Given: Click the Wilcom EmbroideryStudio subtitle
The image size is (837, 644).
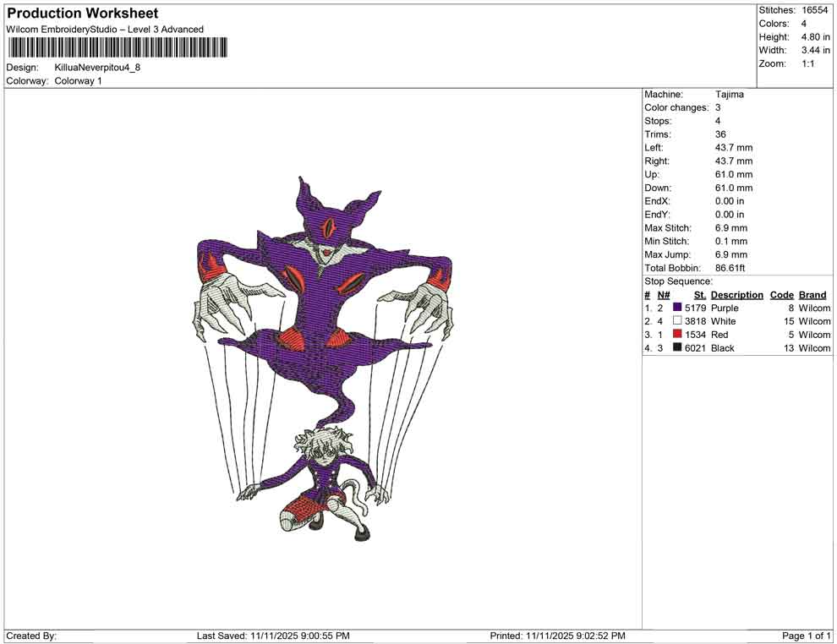Looking at the screenshot, I should click(x=105, y=30).
